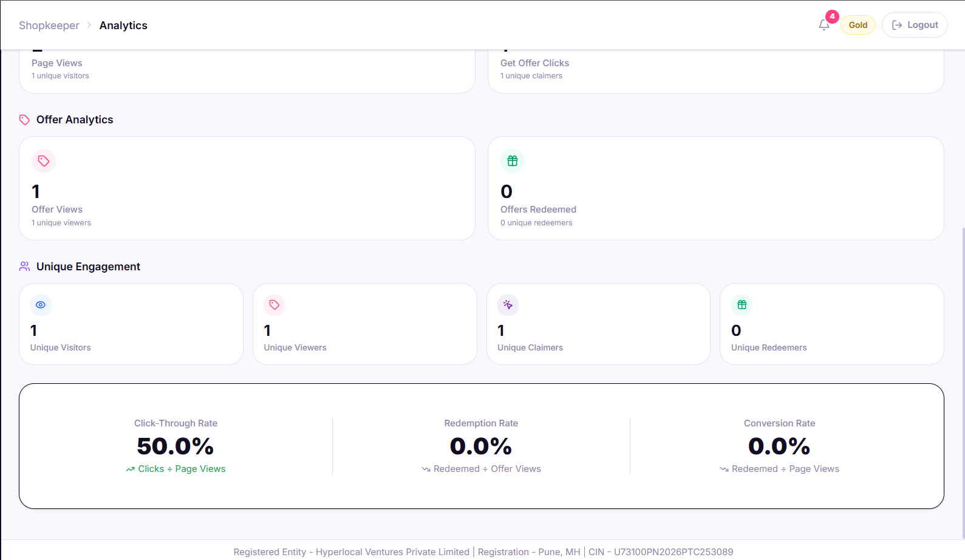Click the Gold plan badge
The image size is (965, 560).
[858, 25]
